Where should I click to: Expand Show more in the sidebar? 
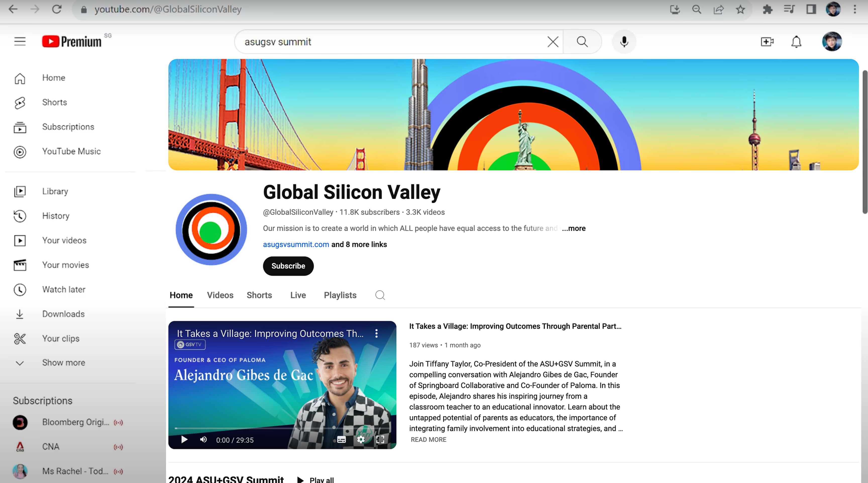[x=63, y=363]
